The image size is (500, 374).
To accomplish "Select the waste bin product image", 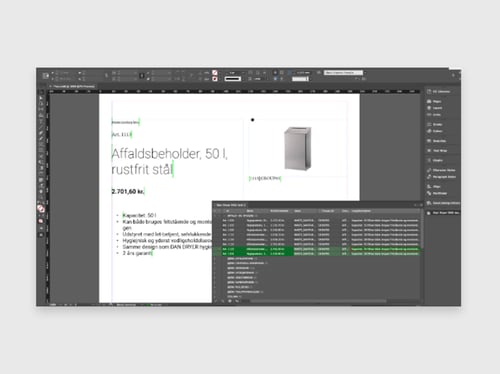I will (298, 148).
